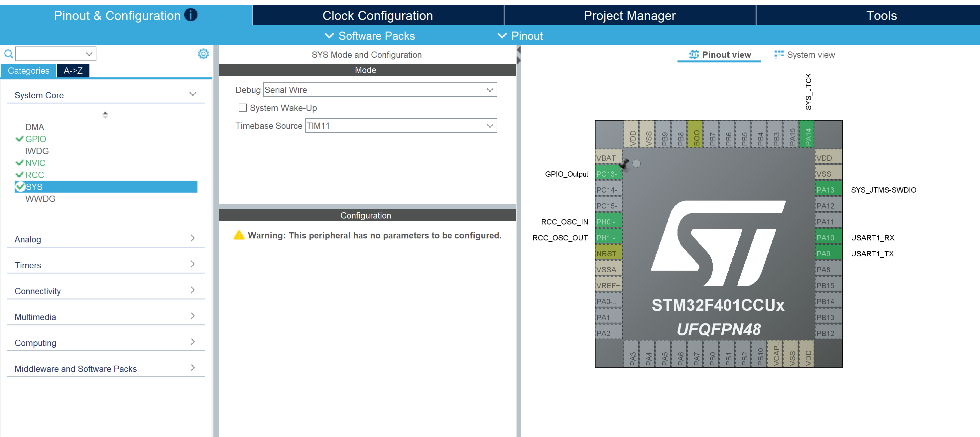Click the peripheral search input field

tap(56, 54)
